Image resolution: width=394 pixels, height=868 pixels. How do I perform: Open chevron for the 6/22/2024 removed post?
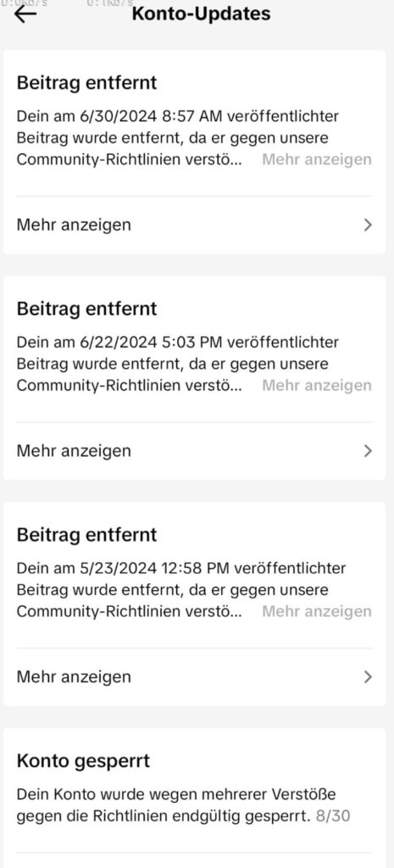point(368,451)
